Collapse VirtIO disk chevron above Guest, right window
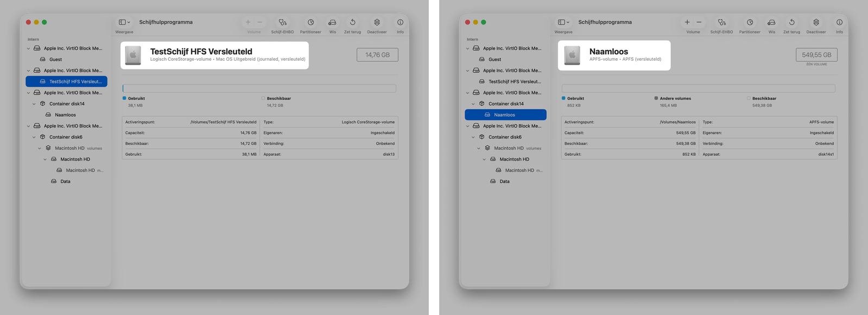The height and width of the screenshot is (315, 868). 468,48
